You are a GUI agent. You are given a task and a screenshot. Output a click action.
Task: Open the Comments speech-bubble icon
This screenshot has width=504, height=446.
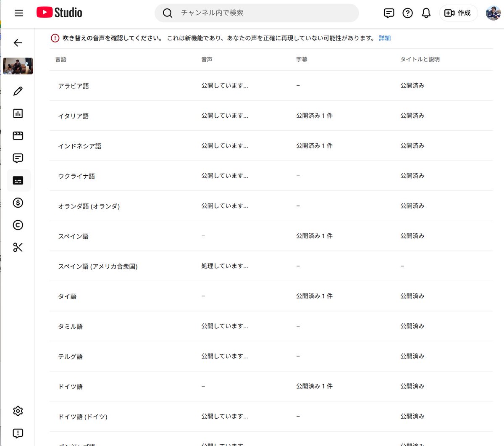18,158
